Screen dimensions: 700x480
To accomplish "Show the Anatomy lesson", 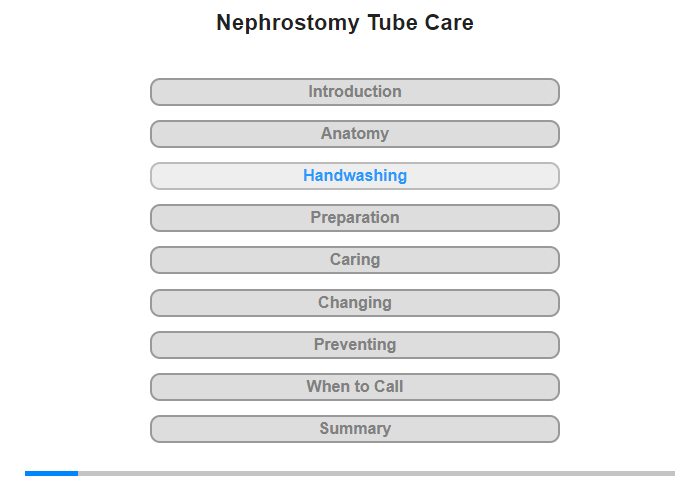I will (x=354, y=134).
